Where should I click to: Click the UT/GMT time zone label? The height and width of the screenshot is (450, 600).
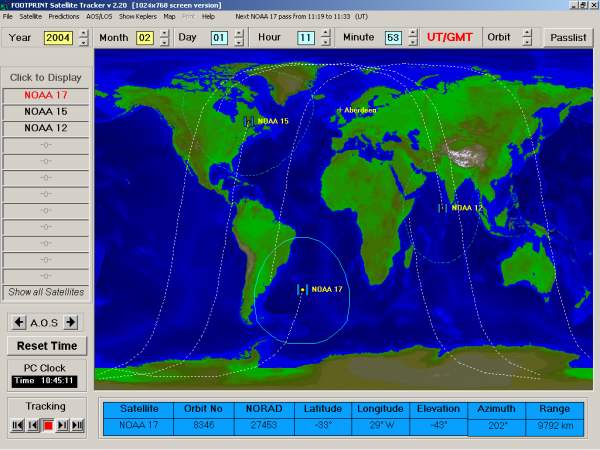pos(449,38)
